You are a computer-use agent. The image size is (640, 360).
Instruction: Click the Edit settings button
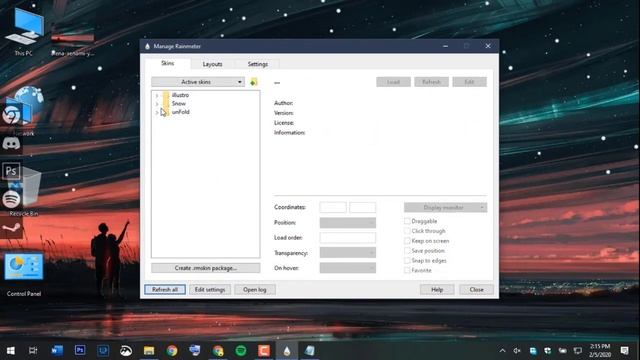pyautogui.click(x=210, y=289)
